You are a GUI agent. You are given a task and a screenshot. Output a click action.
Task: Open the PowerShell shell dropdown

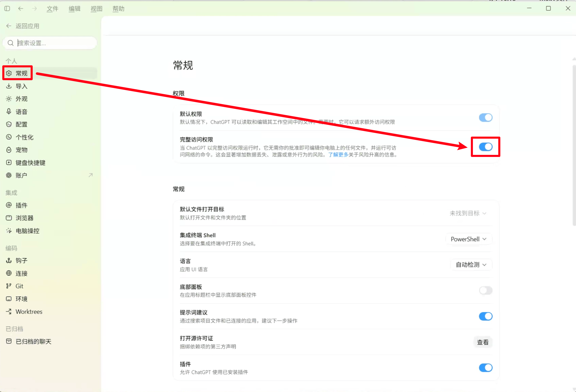469,239
